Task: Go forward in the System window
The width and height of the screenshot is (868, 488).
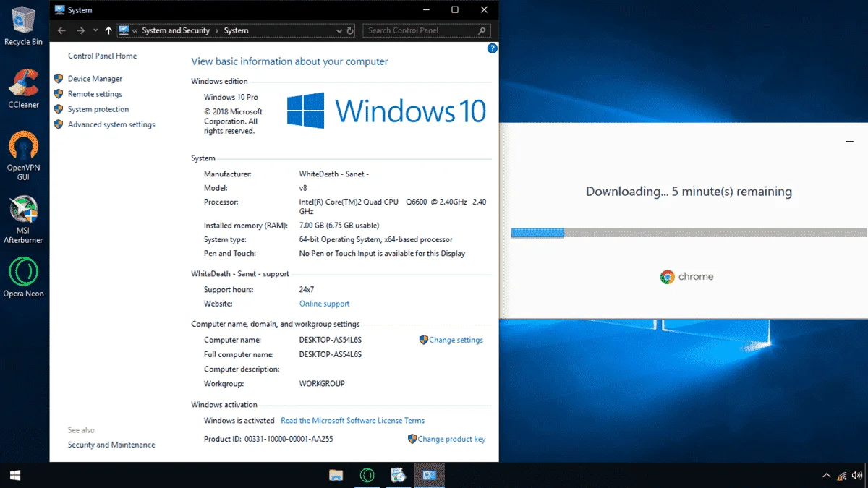Action: coord(80,30)
